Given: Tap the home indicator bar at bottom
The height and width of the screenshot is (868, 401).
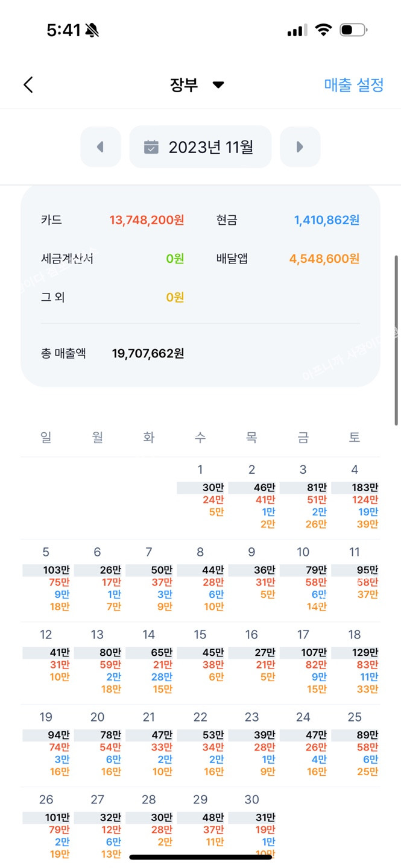Looking at the screenshot, I should [x=200, y=857].
